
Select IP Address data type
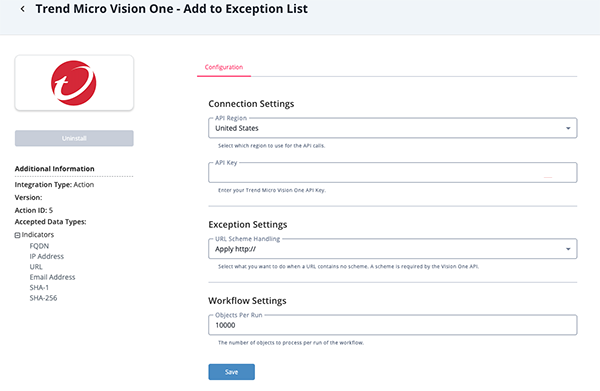tap(47, 256)
